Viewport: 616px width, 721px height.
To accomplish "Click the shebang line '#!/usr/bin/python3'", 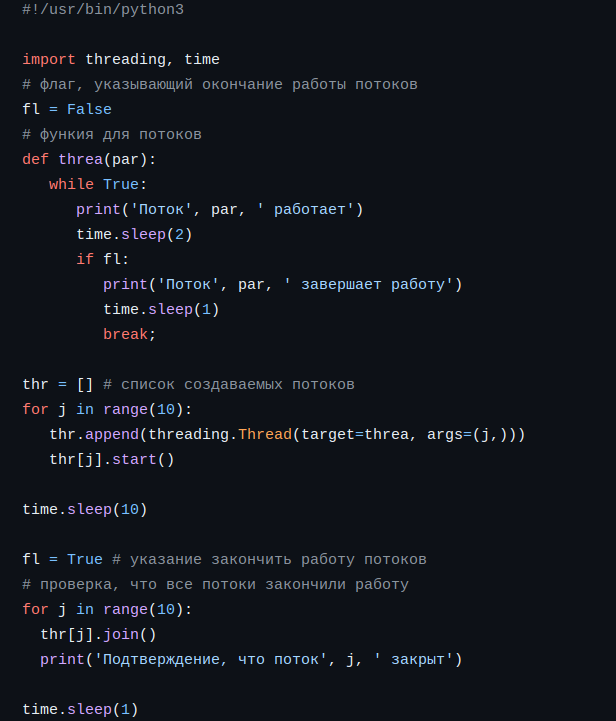I will coord(103,10).
